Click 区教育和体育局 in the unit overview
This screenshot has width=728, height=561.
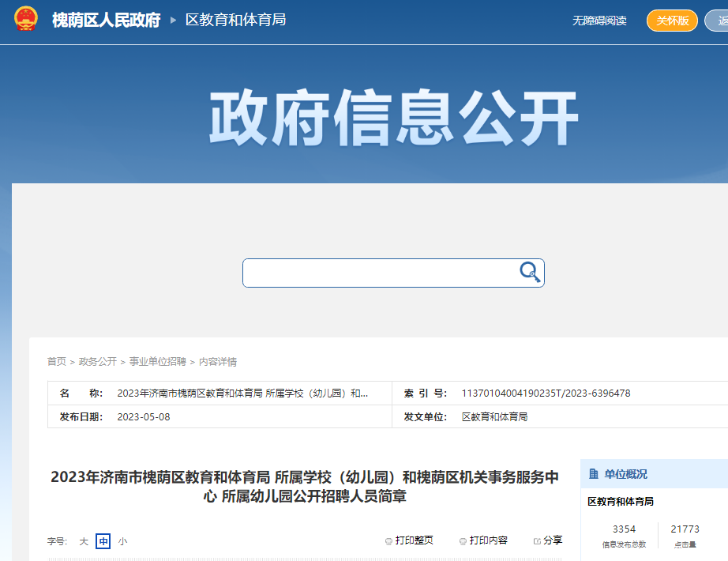point(621,502)
